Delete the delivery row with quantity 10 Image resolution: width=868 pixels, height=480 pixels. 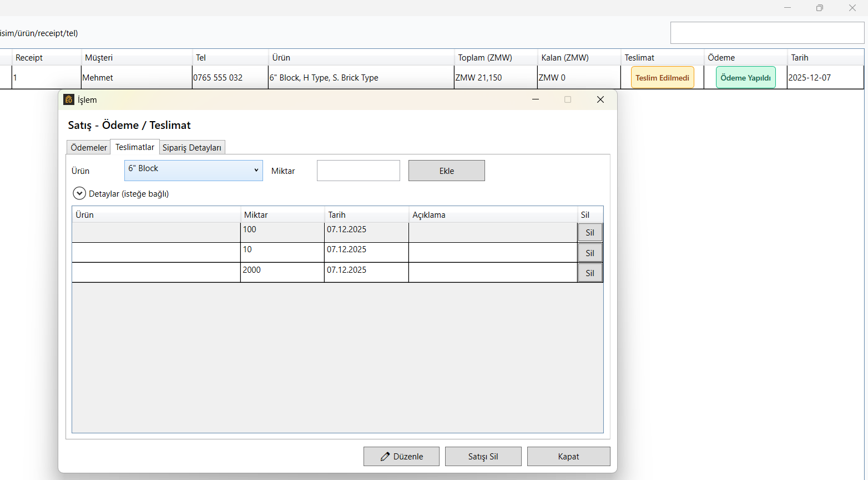[x=590, y=253]
